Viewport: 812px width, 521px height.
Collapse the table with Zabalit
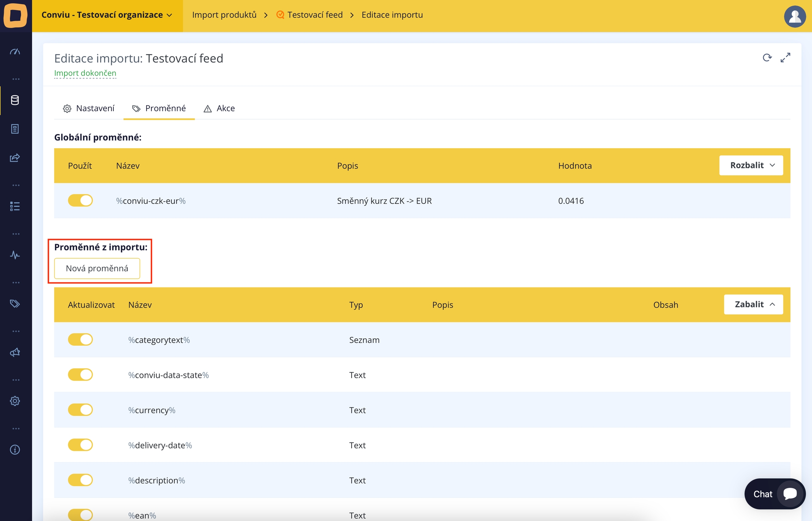(x=753, y=304)
